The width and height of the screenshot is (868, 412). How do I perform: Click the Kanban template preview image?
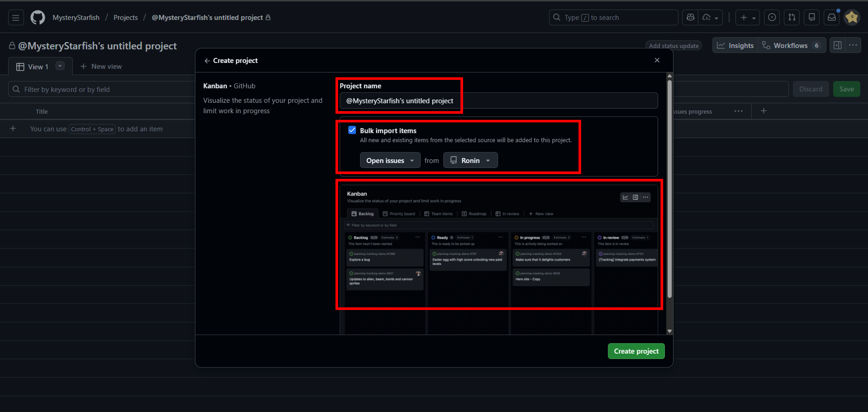[x=498, y=252]
